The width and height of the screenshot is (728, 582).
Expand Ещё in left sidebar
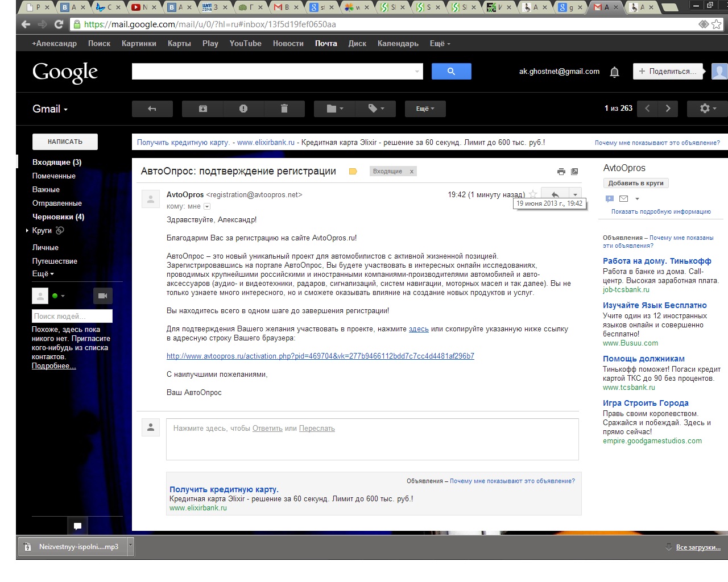click(x=43, y=273)
